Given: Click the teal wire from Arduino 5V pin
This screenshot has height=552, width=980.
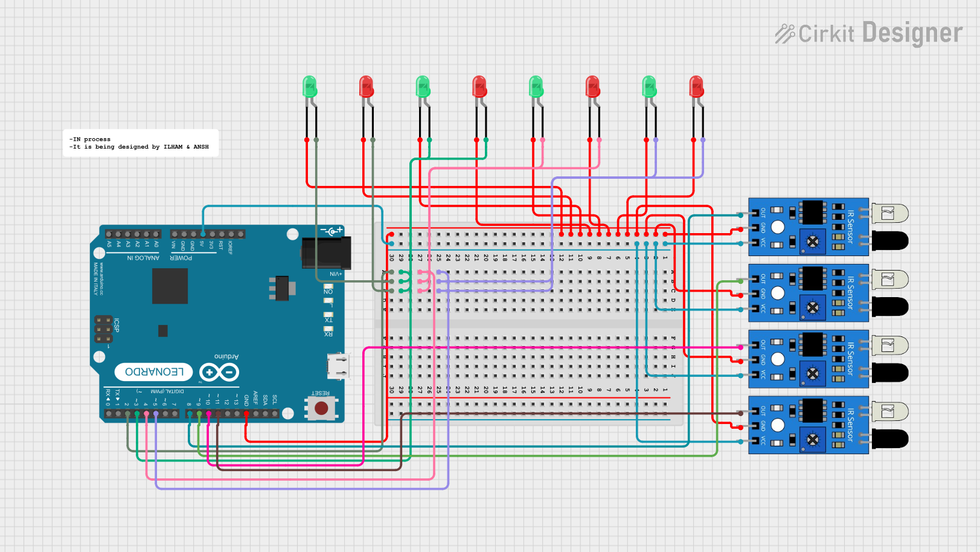Looking at the screenshot, I should pyautogui.click(x=293, y=206).
